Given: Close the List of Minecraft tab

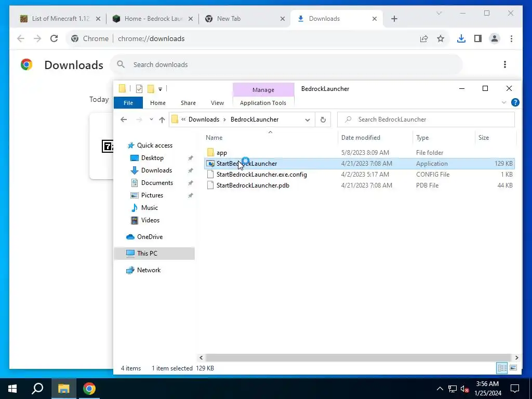Looking at the screenshot, I should 98,19.
